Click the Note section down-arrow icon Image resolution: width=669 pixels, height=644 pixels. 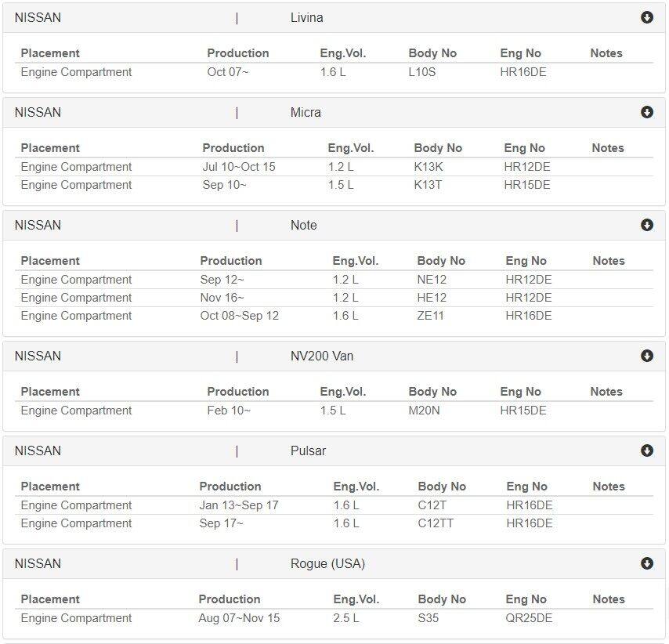[x=647, y=225]
